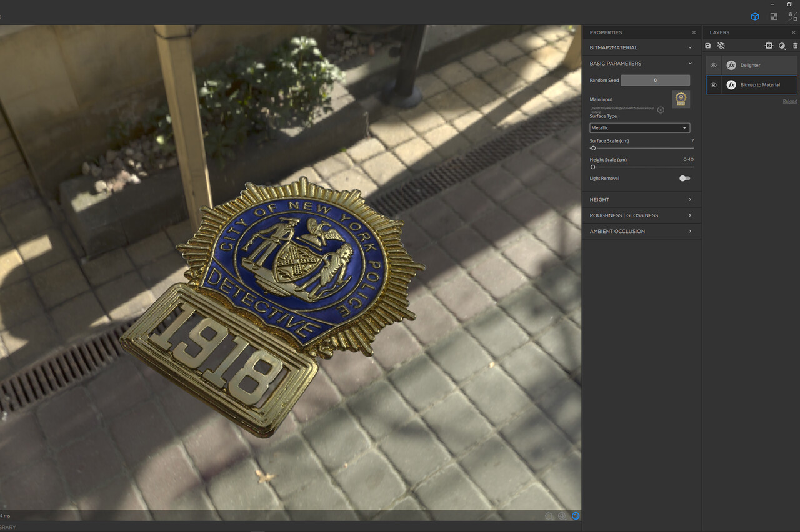The height and width of the screenshot is (532, 800).
Task: Restore down the application window
Action: [x=789, y=4]
